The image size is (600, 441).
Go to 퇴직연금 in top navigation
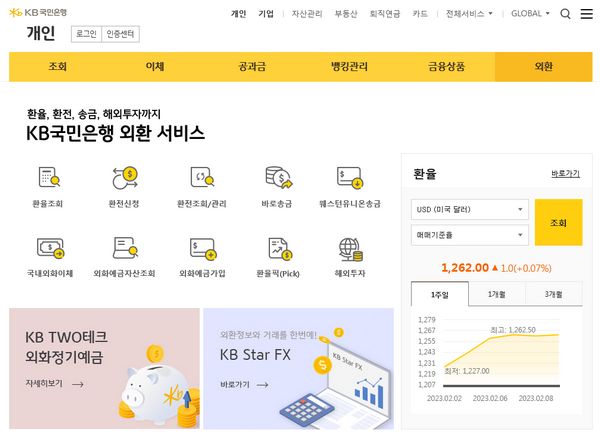385,14
